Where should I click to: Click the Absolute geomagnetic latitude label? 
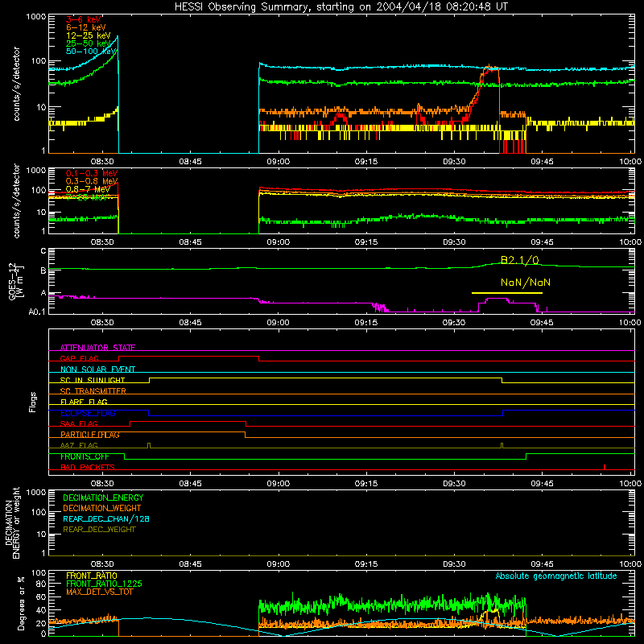click(556, 576)
